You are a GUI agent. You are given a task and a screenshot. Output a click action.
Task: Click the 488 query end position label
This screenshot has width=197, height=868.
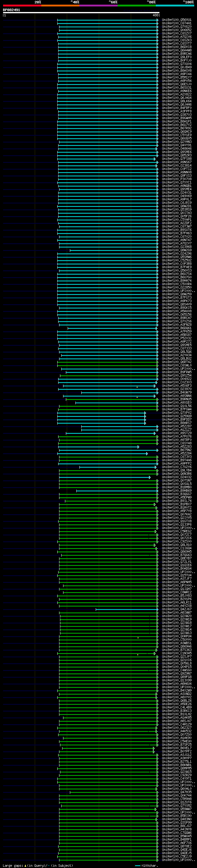point(155,15)
